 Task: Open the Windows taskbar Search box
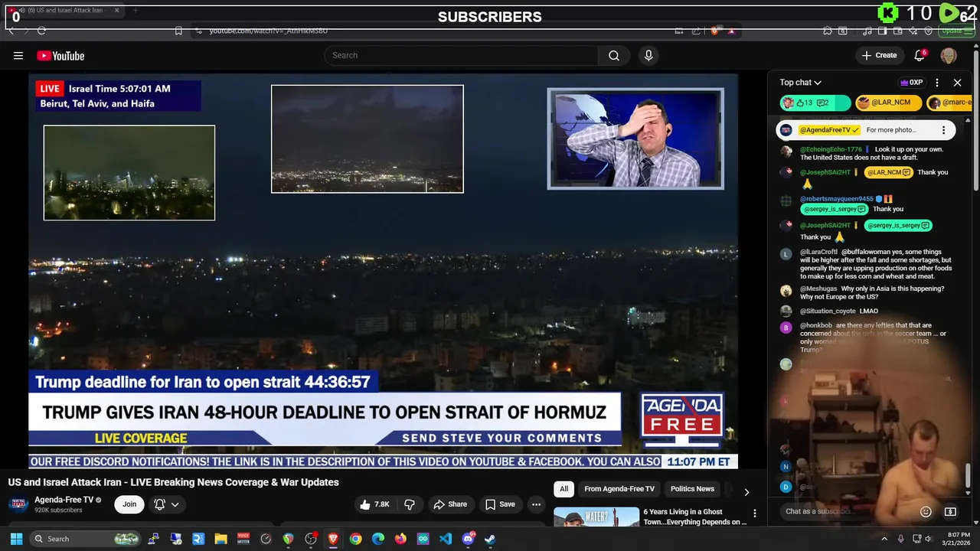click(86, 539)
